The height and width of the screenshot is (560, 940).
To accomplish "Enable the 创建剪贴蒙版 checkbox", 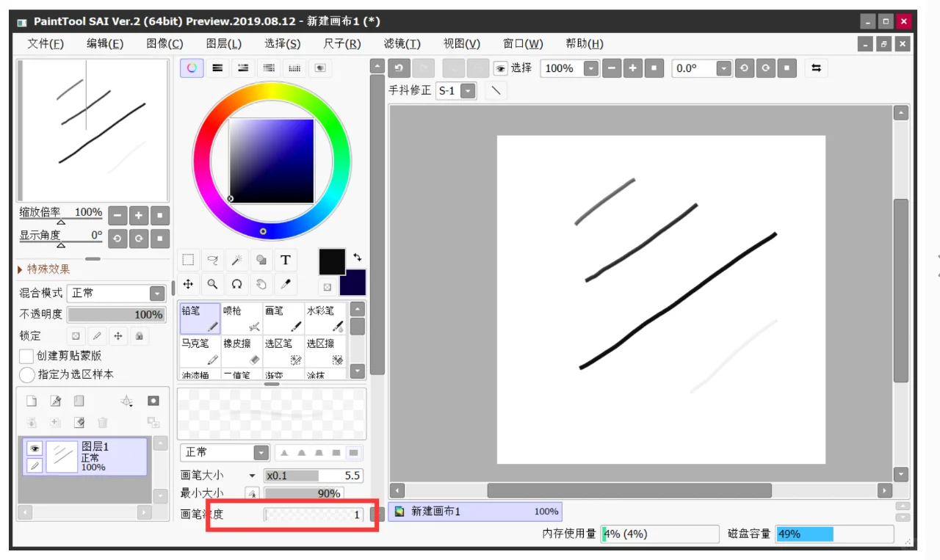I will pos(26,356).
